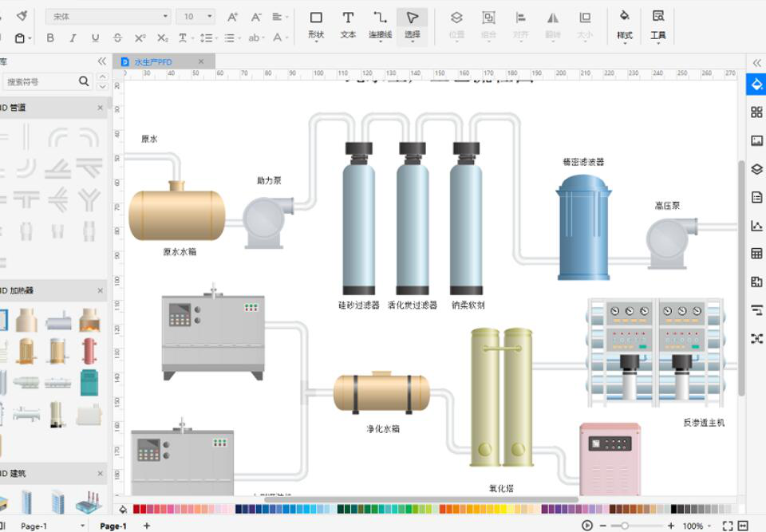Viewport: 766px width, 532px height.
Task: Toggle bold text formatting
Action: [x=50, y=37]
